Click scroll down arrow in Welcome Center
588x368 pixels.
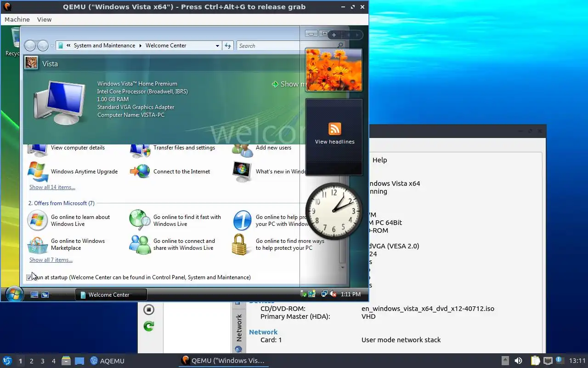point(342,267)
